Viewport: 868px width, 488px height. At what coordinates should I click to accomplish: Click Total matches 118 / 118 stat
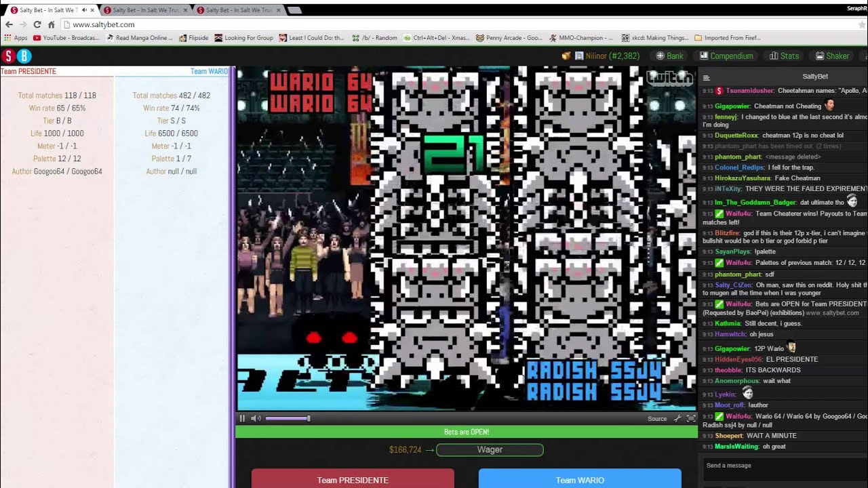tap(57, 96)
